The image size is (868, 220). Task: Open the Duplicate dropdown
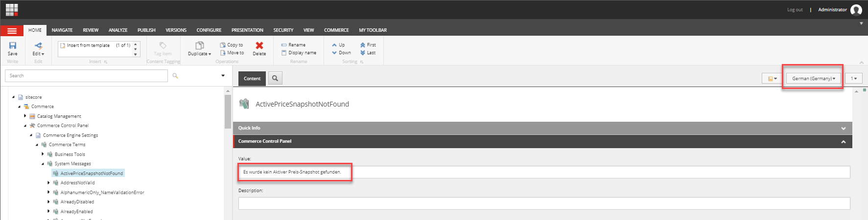click(199, 48)
